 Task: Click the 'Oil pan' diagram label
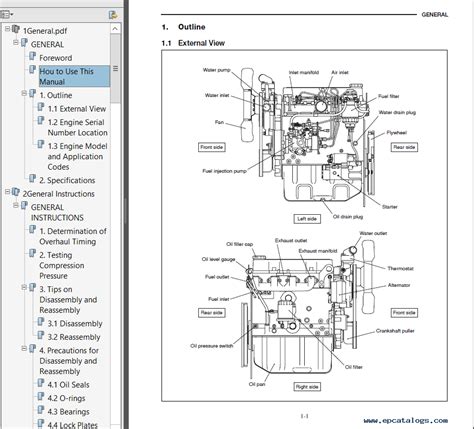[257, 384]
